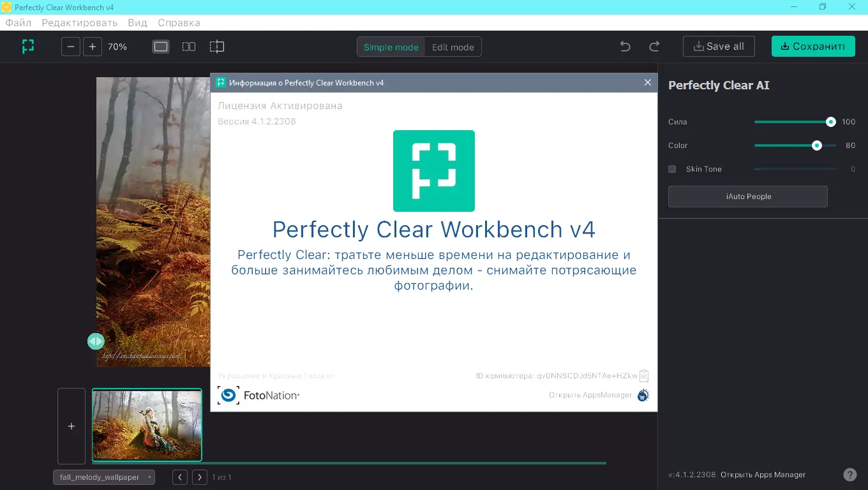Screen dimensions: 868x490
Task: Open the Вид menu
Action: (137, 22)
